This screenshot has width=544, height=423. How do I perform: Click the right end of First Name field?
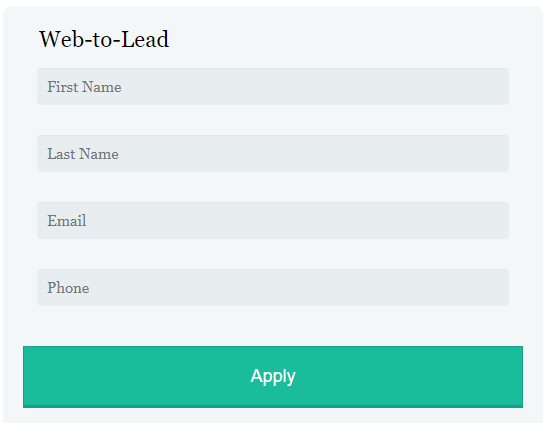(x=496, y=86)
